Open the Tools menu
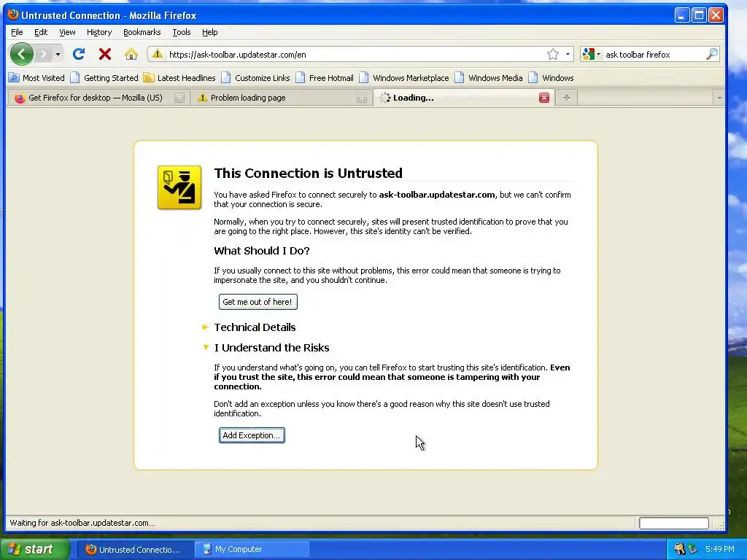This screenshot has height=560, width=747. click(182, 32)
